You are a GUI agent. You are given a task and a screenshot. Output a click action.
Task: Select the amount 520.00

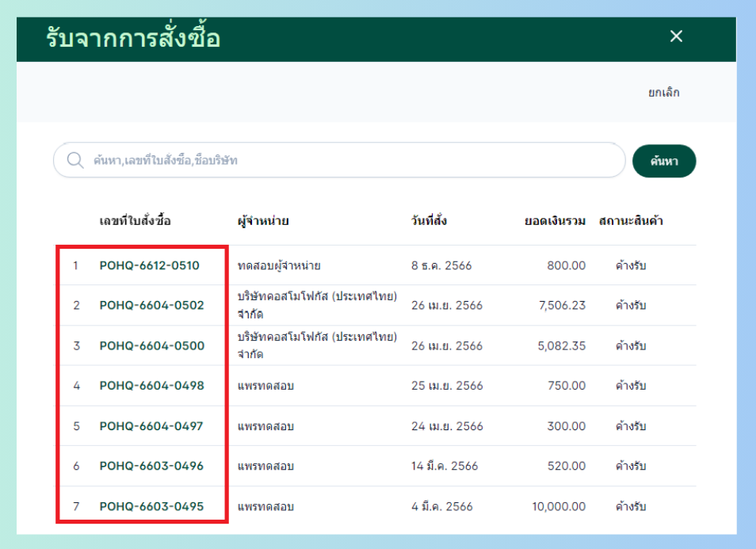tap(567, 466)
